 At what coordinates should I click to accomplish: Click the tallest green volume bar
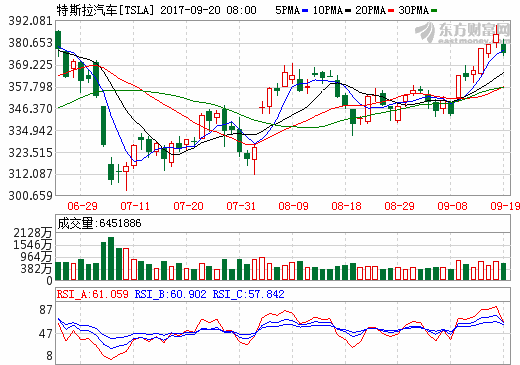111,258
